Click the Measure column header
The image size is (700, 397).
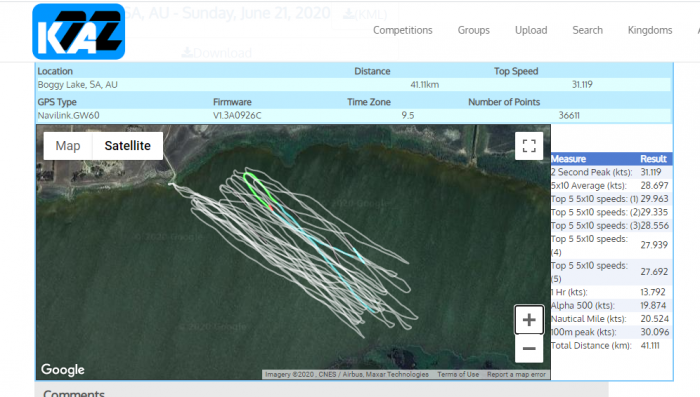(568, 159)
